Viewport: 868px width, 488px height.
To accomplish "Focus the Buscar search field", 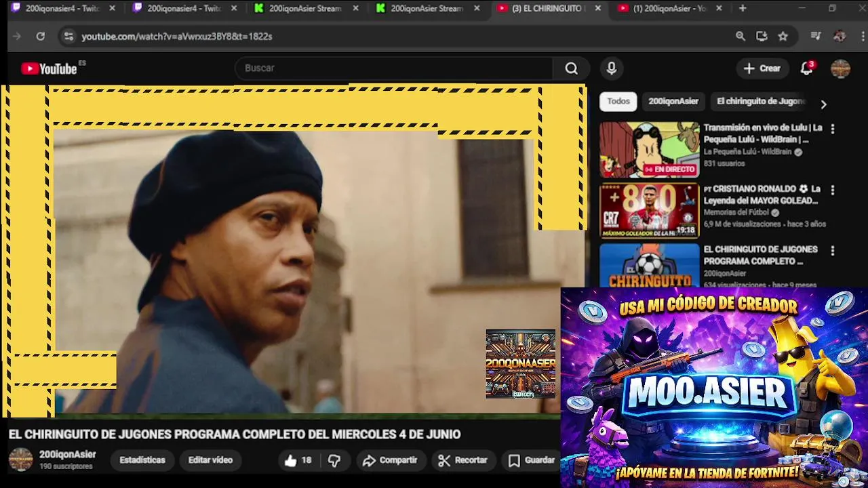I will click(x=393, y=68).
